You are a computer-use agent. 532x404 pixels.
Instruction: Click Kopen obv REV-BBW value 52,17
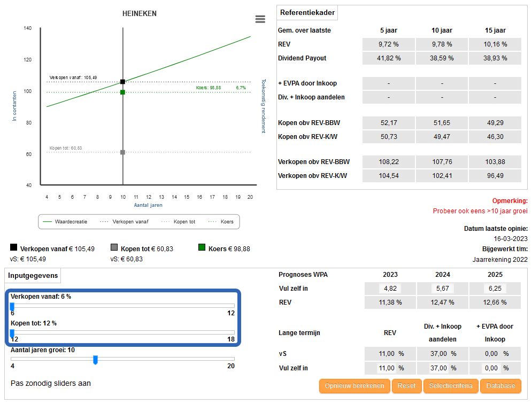coord(389,123)
